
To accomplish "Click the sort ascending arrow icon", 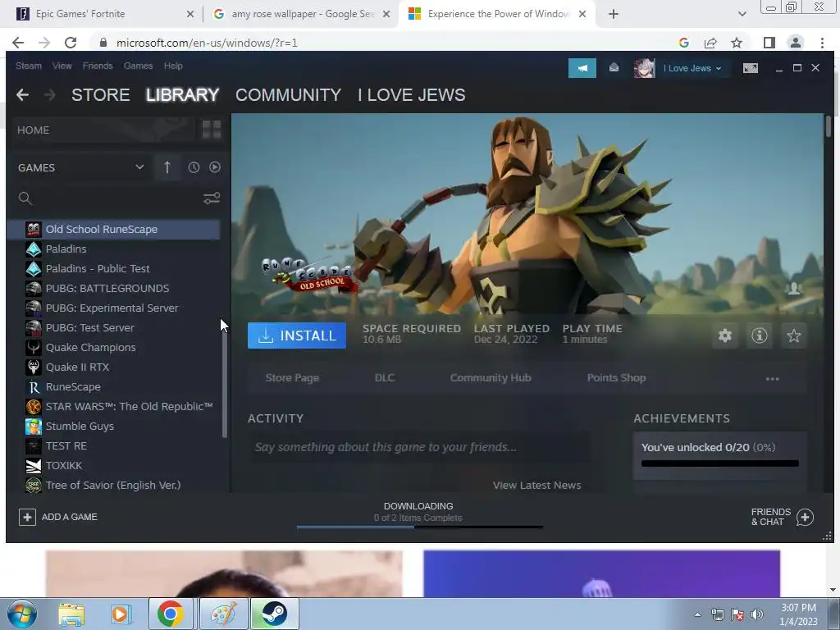I will (167, 167).
